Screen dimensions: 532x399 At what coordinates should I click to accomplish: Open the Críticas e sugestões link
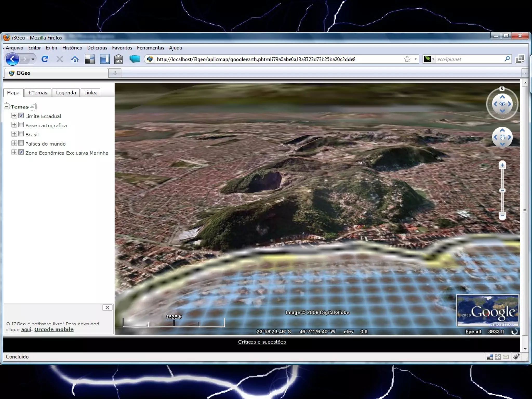262,342
